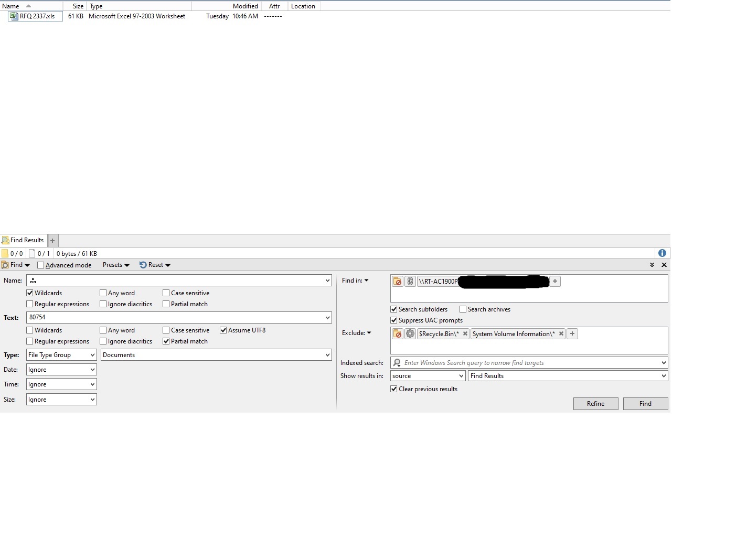747x560 pixels.
Task: Click the Find button
Action: [x=645, y=404]
